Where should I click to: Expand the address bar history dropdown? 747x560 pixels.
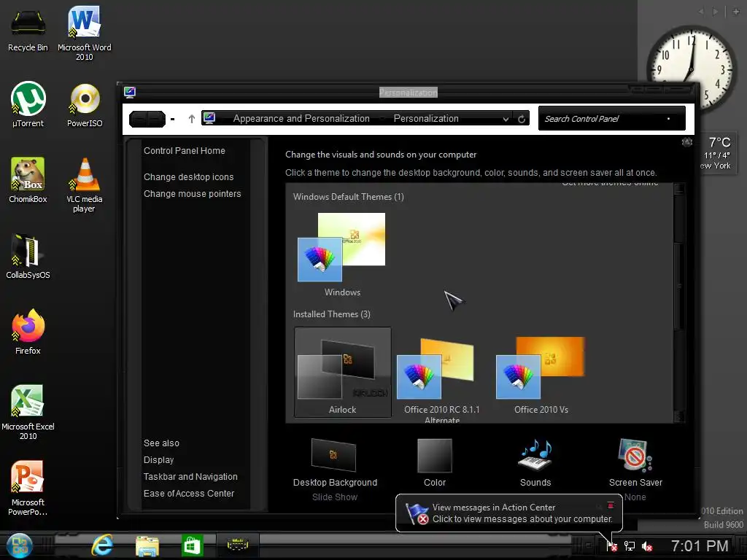pyautogui.click(x=506, y=119)
